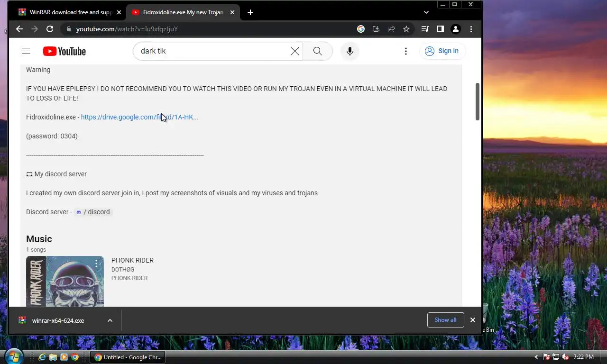Open the Google account icon in address bar
This screenshot has width=607, height=364.
pyautogui.click(x=361, y=29)
